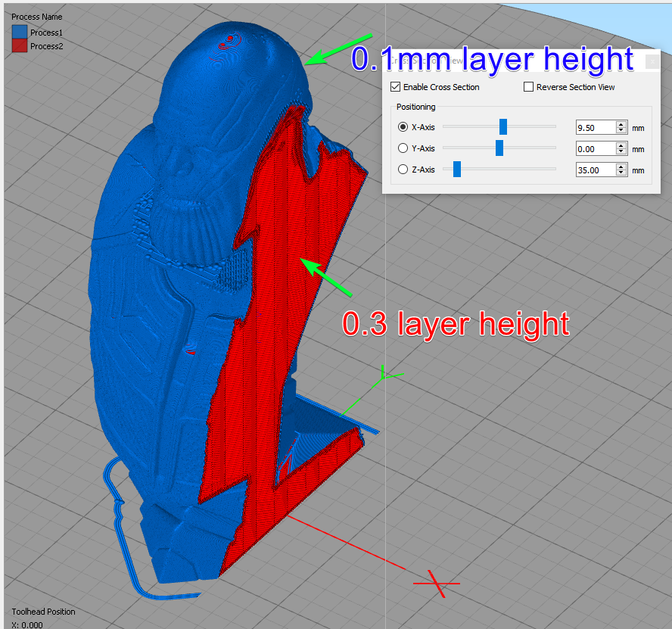Click the Y-Axis slider handle

[x=498, y=148]
